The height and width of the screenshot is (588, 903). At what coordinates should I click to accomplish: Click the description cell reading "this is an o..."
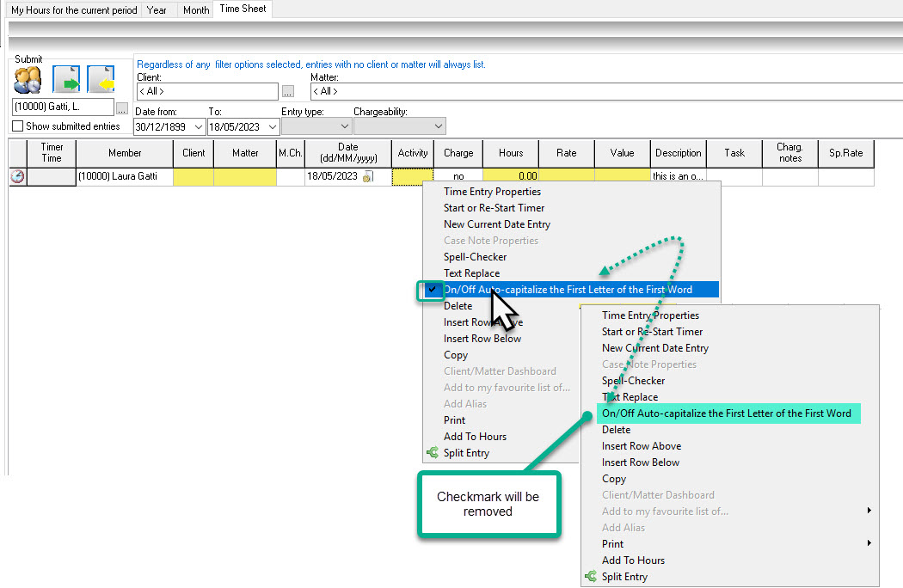click(679, 176)
